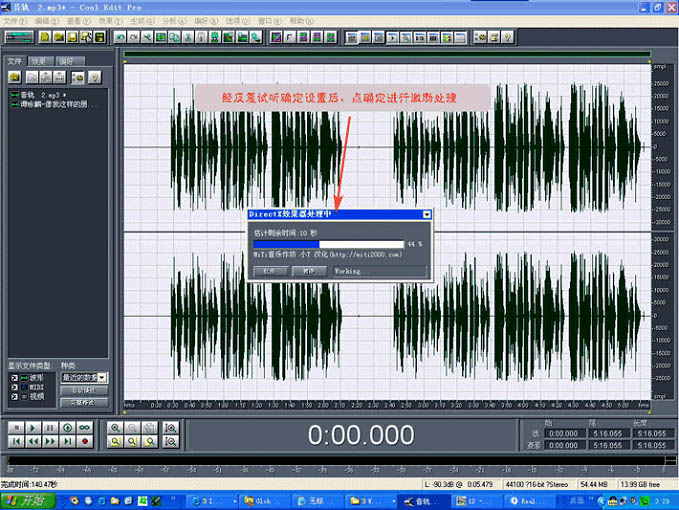The image size is (679, 510).
Task: Toggle the MIDI file type checkbox
Action: 15,386
